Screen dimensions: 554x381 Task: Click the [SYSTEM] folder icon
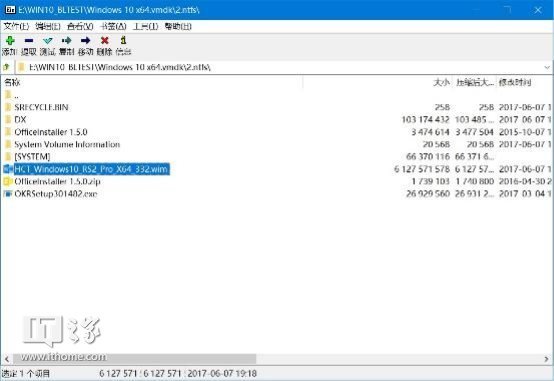pos(8,157)
